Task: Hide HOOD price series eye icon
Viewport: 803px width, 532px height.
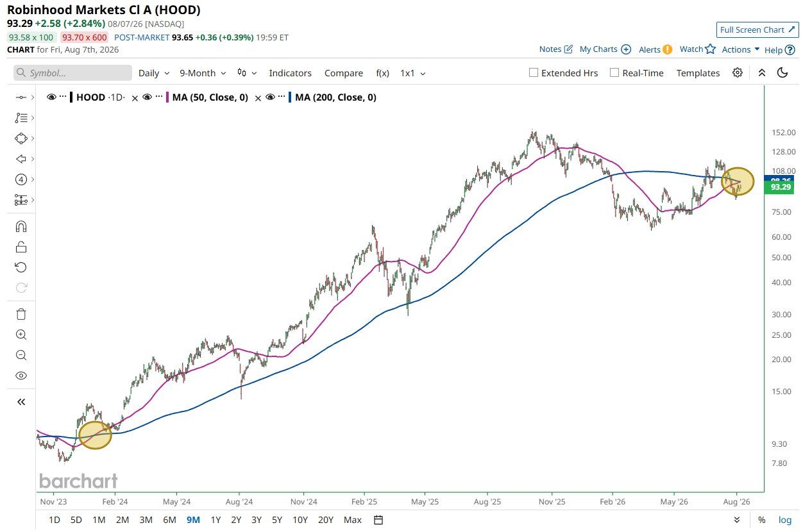Action: click(x=52, y=97)
